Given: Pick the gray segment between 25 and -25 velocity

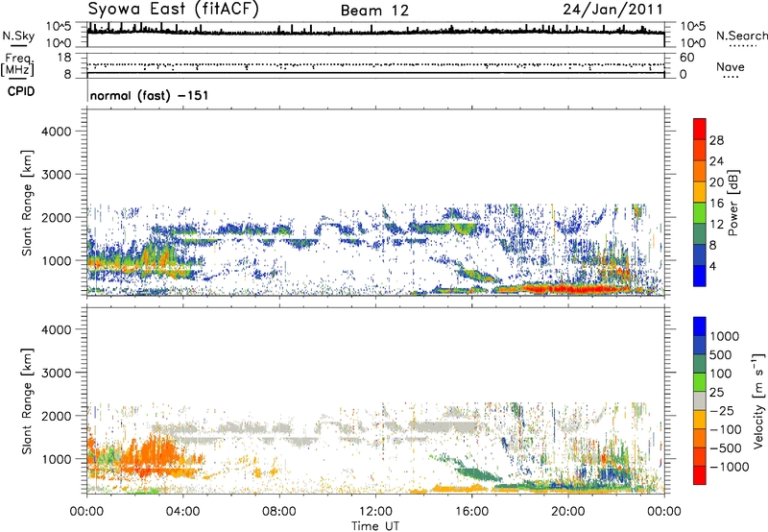Looking at the screenshot, I should (x=700, y=400).
